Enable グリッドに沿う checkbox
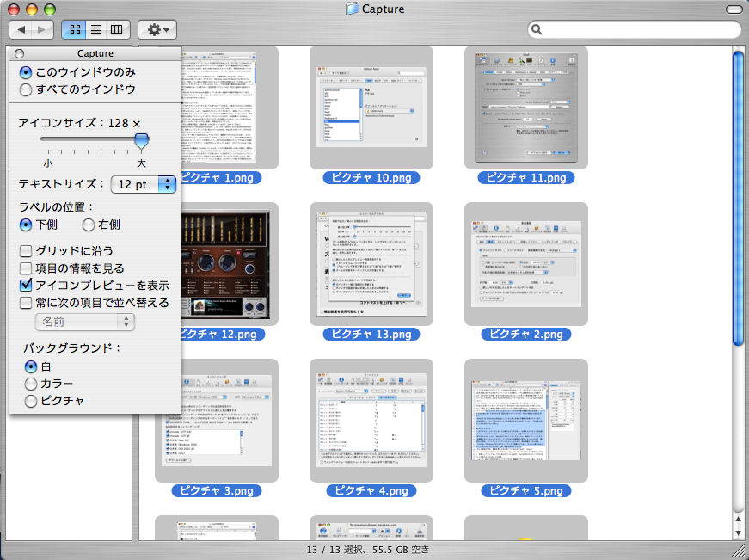This screenshot has height=560, width=749. coord(26,251)
